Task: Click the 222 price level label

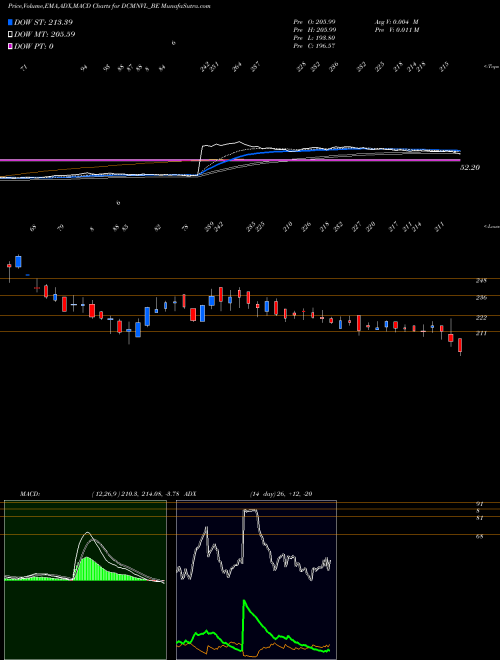Action: tap(481, 318)
